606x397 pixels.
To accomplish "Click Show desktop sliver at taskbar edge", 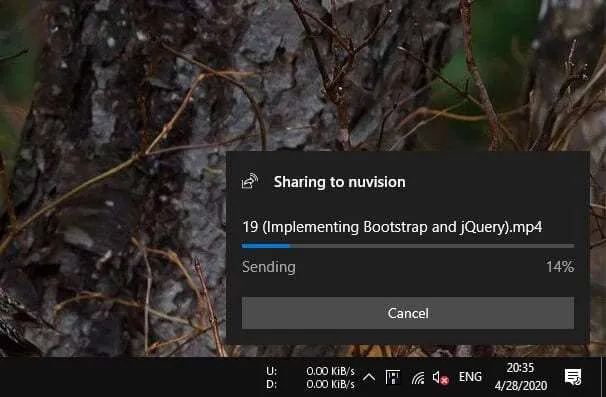I will (x=603, y=377).
